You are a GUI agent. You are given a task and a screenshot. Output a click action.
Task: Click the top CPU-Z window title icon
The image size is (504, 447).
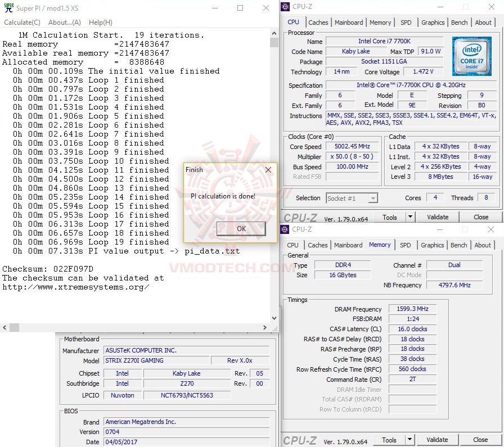pos(285,6)
